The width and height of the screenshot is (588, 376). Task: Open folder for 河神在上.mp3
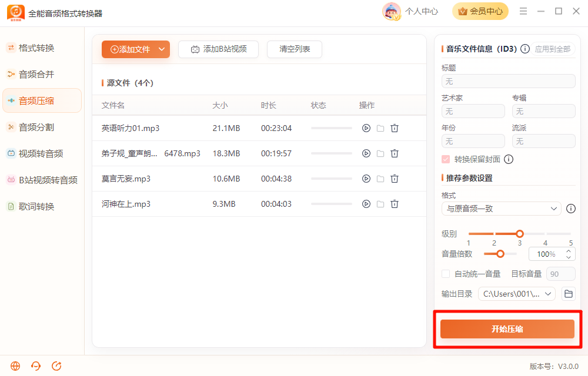click(380, 204)
